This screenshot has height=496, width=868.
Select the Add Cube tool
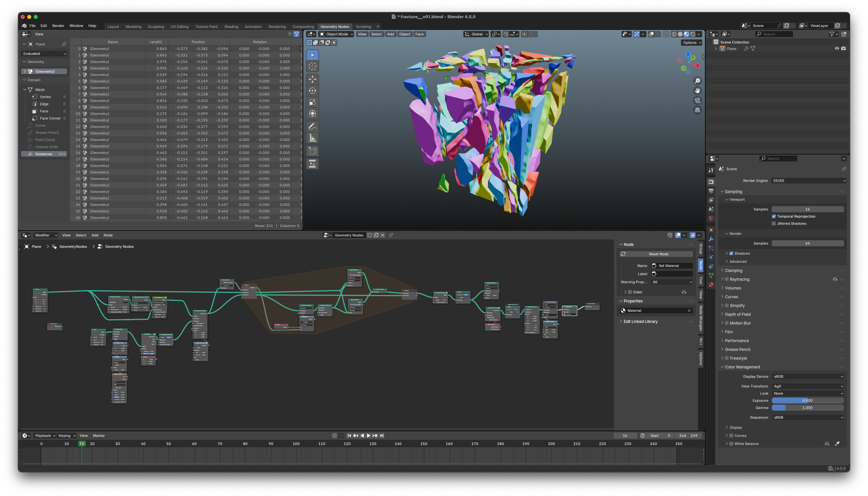tap(313, 151)
